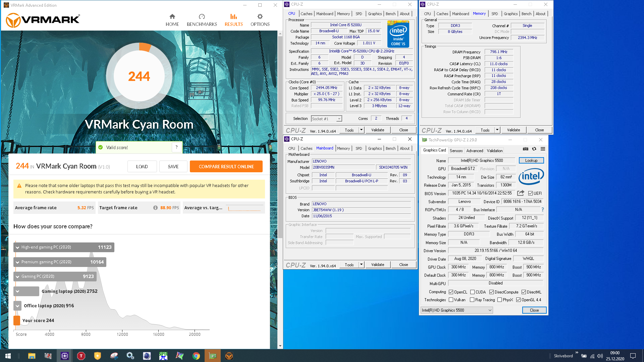The height and width of the screenshot is (362, 644).
Task: Click COMPARE RESULT ONLINE button
Action: [226, 167]
